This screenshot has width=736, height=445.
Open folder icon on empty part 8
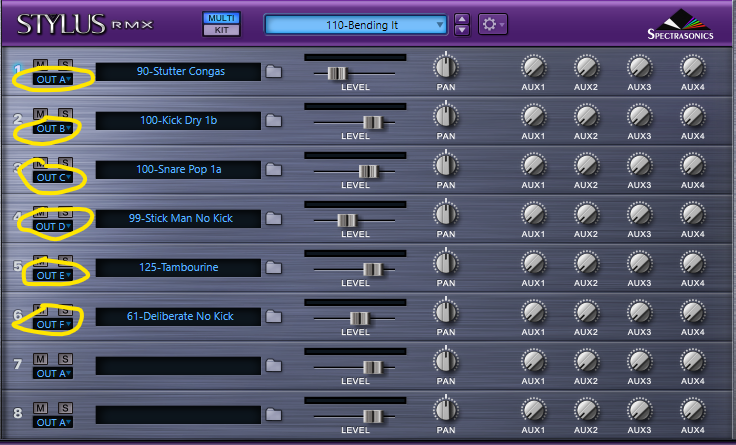(x=274, y=414)
